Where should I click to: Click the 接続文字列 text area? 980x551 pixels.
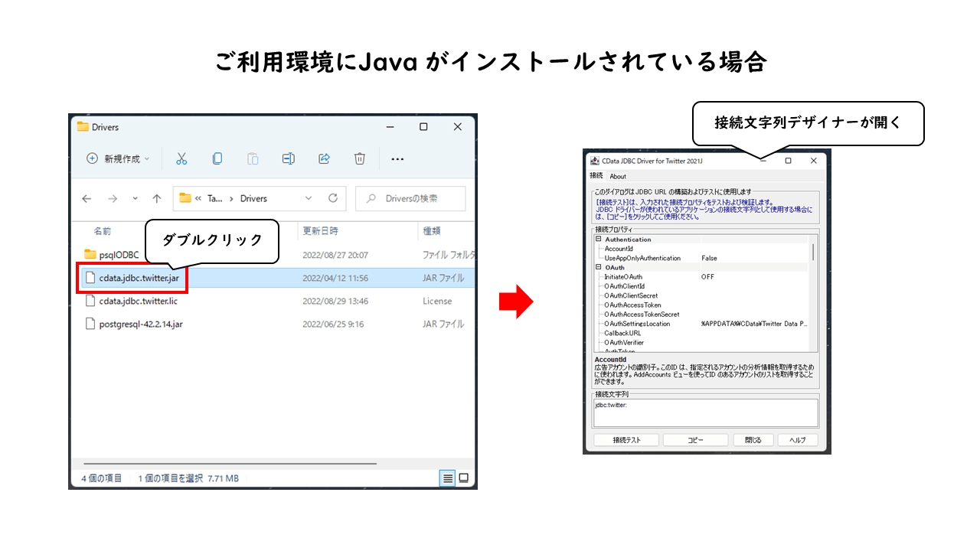706,412
